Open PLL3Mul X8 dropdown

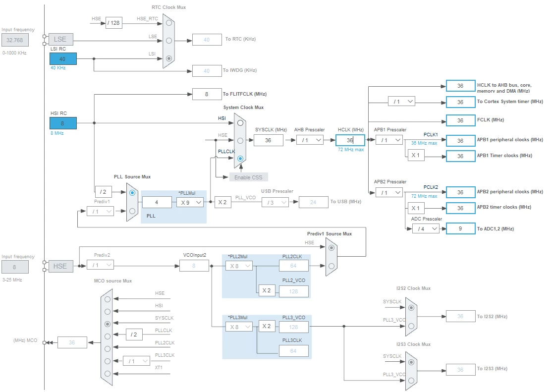click(239, 327)
